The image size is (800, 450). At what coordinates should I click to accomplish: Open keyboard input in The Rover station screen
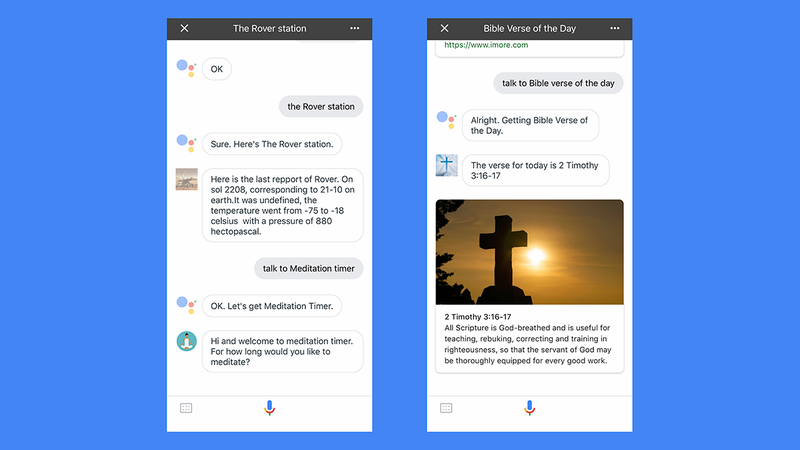click(x=186, y=408)
